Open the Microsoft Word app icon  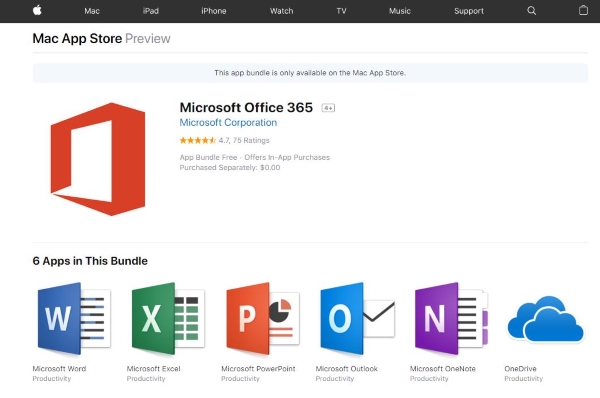(x=74, y=318)
